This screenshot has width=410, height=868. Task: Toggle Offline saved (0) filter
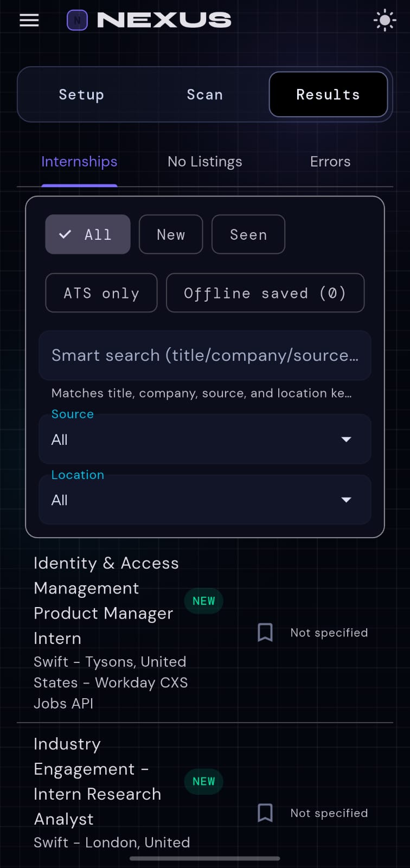265,293
